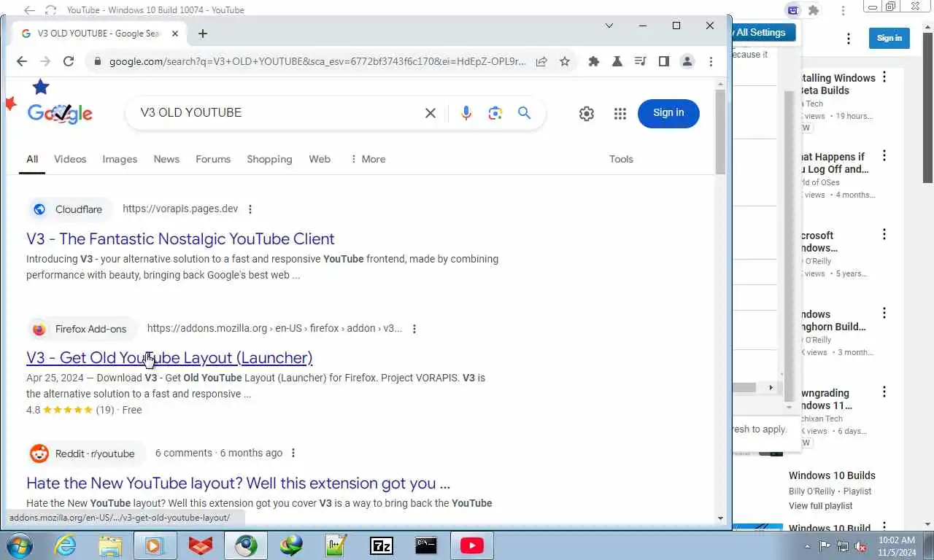Select the All results tab
934x560 pixels.
point(32,159)
